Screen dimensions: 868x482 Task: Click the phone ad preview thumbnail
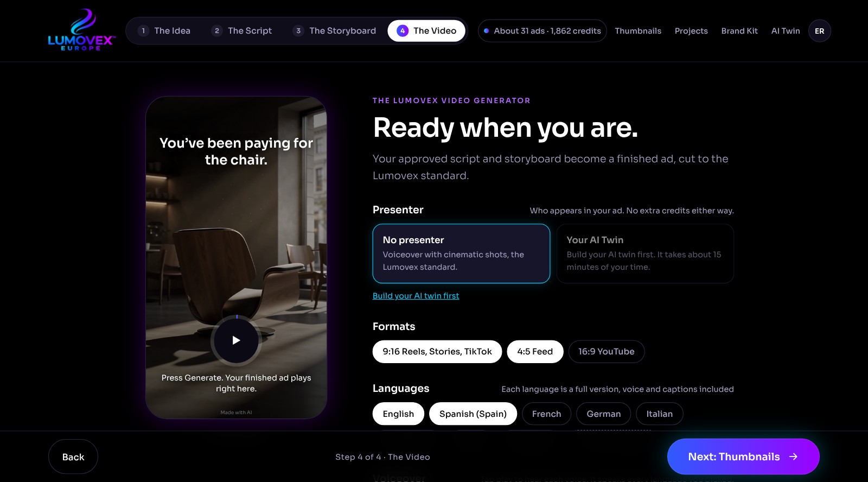(236, 257)
